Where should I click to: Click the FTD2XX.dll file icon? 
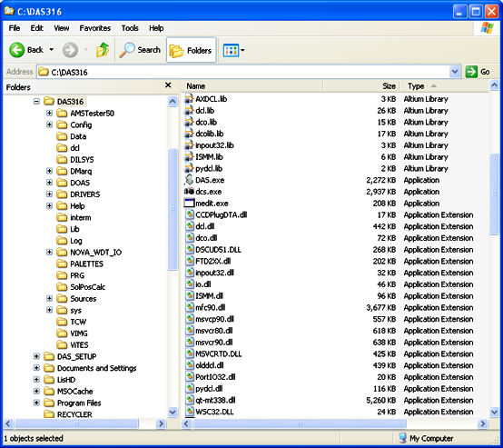click(x=190, y=261)
